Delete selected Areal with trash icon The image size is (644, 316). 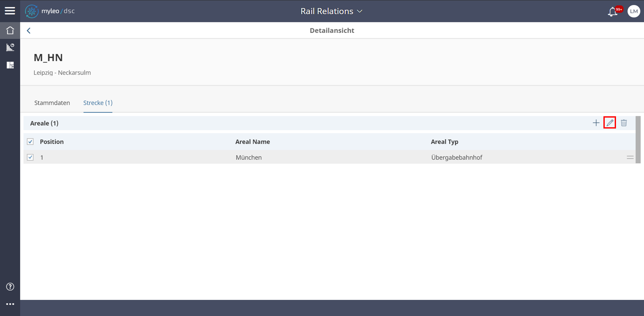pos(624,123)
